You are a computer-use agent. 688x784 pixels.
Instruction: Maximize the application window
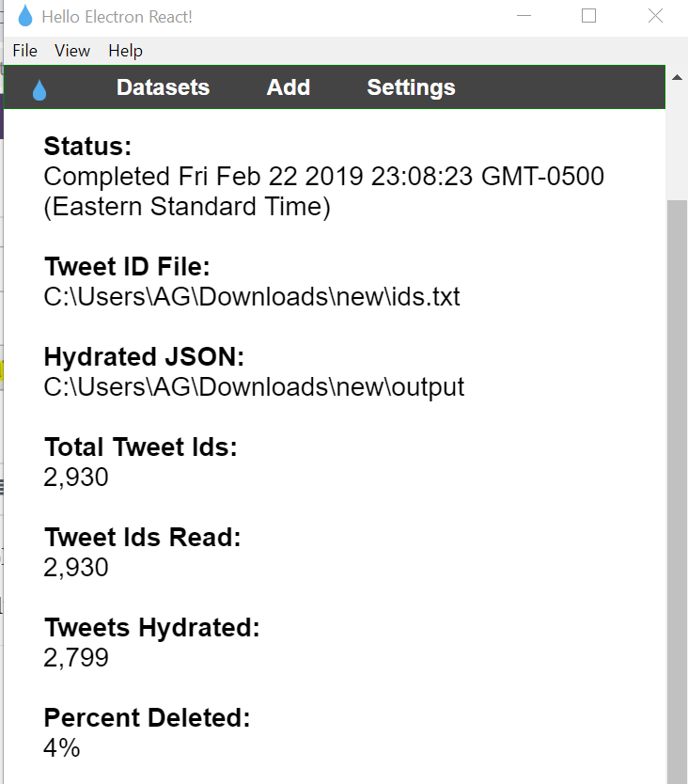click(589, 16)
